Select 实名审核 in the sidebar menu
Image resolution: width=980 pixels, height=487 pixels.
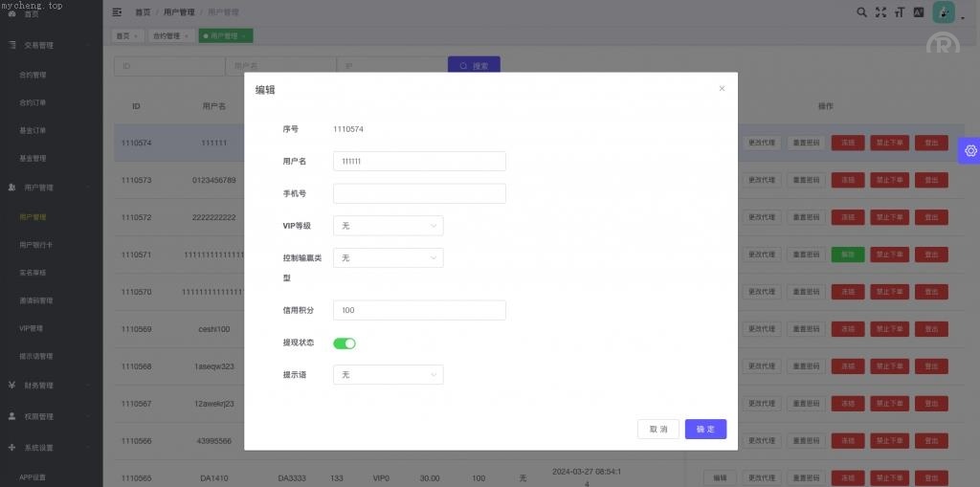coord(33,273)
